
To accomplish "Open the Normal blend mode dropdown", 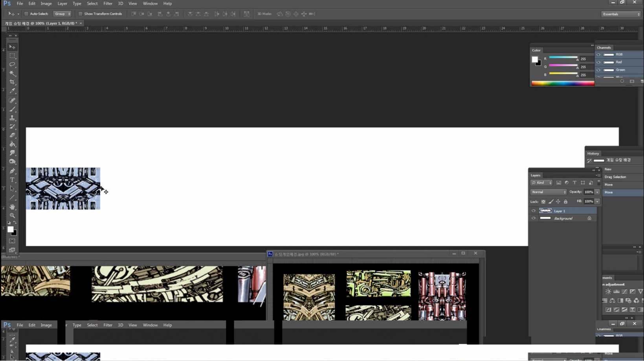I will pyautogui.click(x=549, y=192).
